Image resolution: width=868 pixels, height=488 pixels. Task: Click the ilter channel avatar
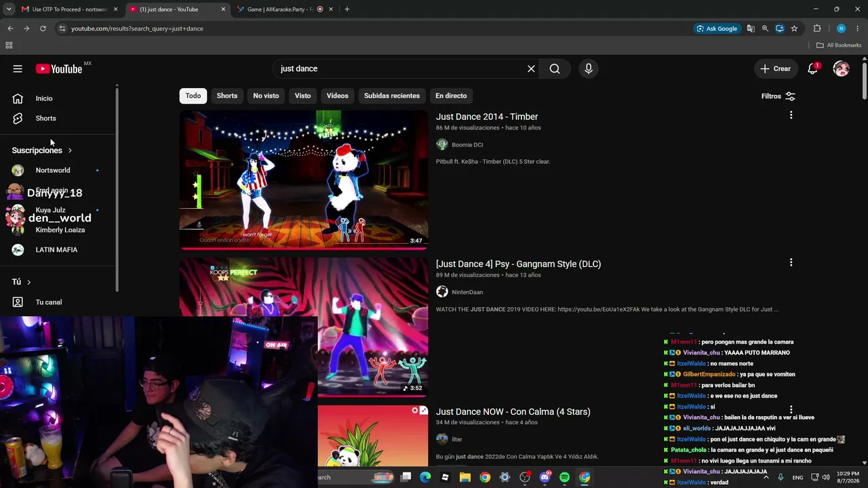[442, 439]
